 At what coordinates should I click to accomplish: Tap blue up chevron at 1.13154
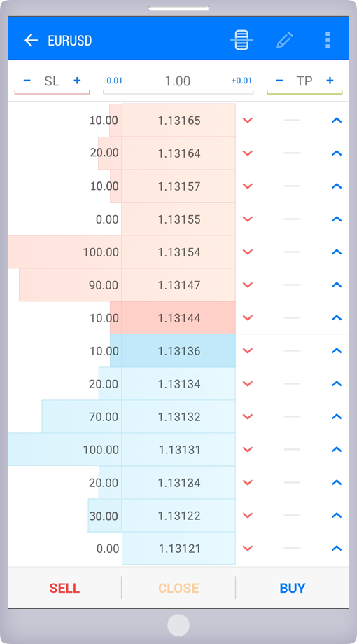coord(337,252)
